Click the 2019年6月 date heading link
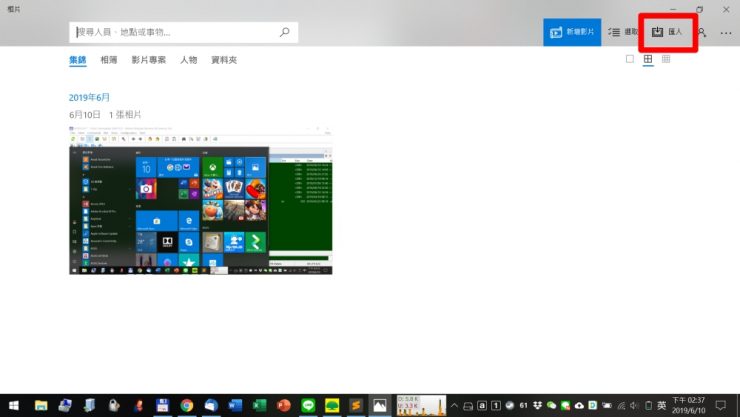Viewport: 740px width, 417px height. (89, 97)
